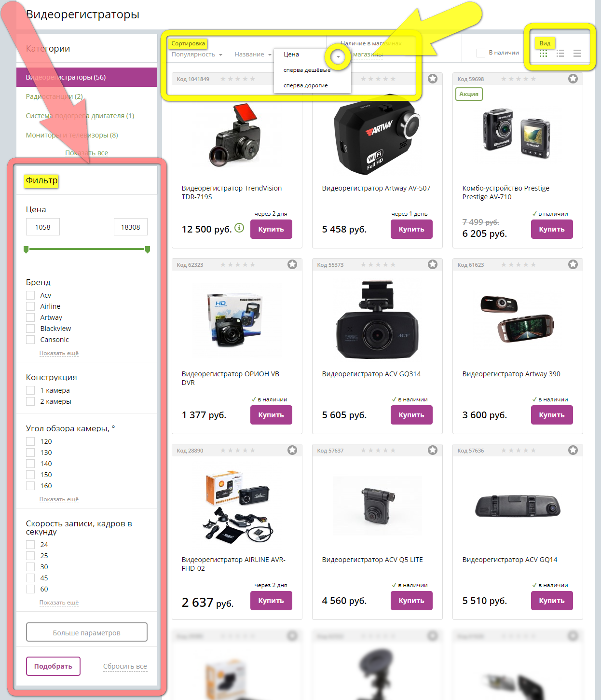
Task: Rate AIRLINE AVR-FHD-02 with stars
Action: [237, 451]
